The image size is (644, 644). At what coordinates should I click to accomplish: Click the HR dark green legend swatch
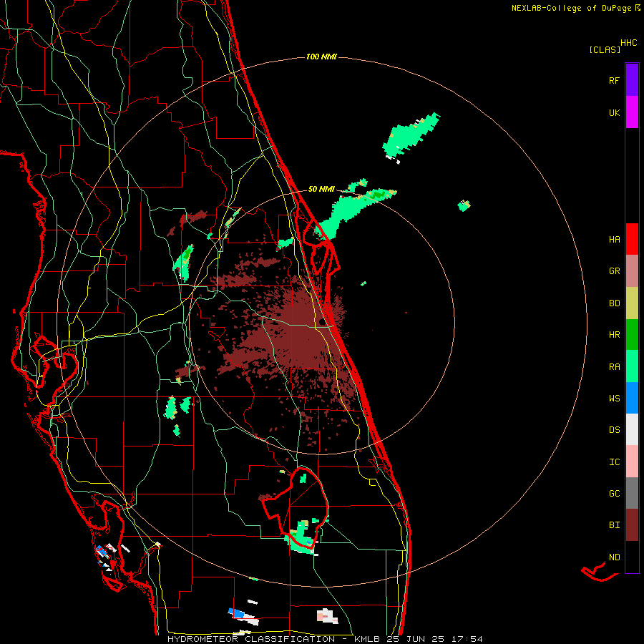(x=632, y=335)
